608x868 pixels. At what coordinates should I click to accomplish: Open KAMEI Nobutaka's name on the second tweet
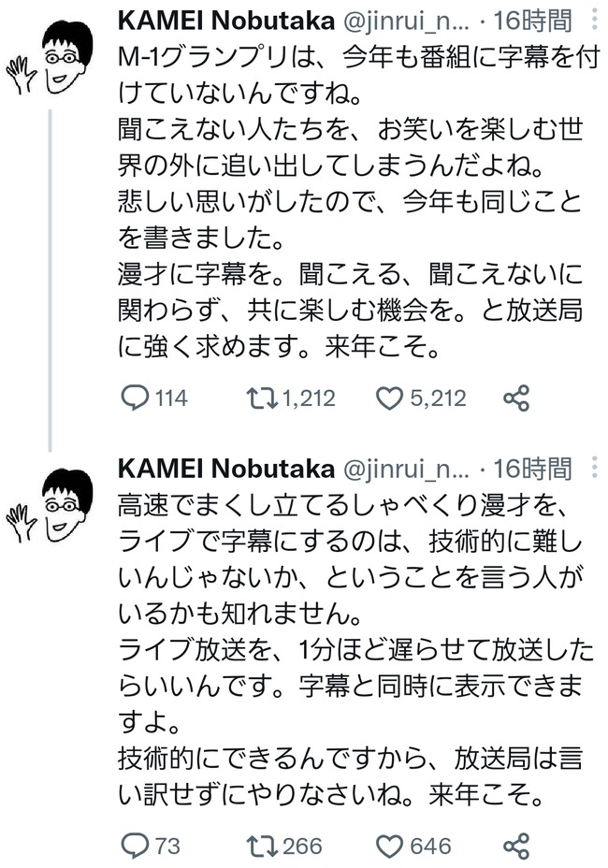226,469
